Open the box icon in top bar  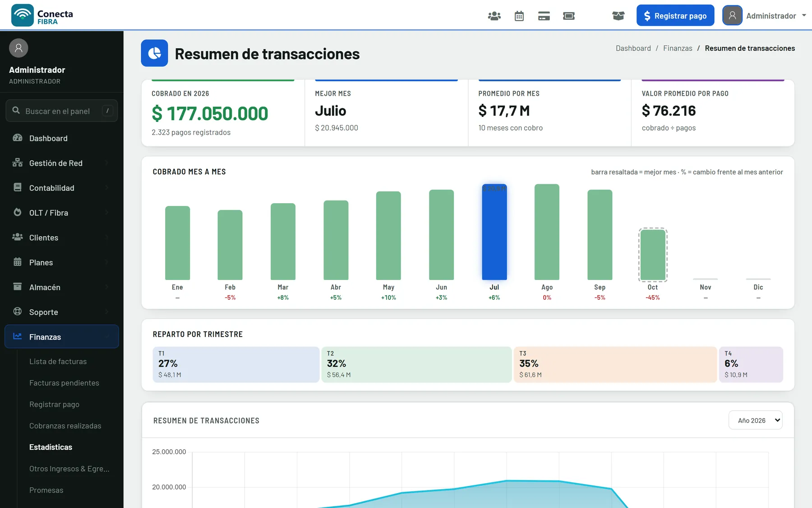tap(618, 16)
